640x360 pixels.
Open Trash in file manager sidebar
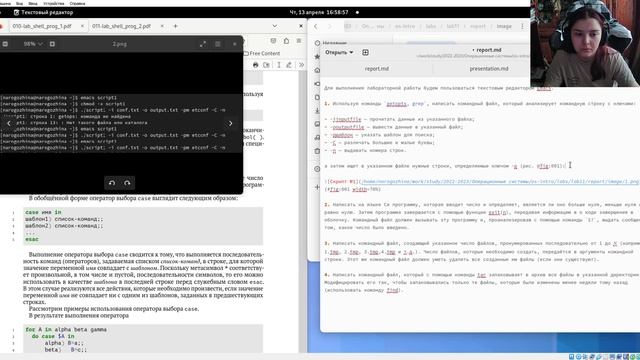point(318,151)
